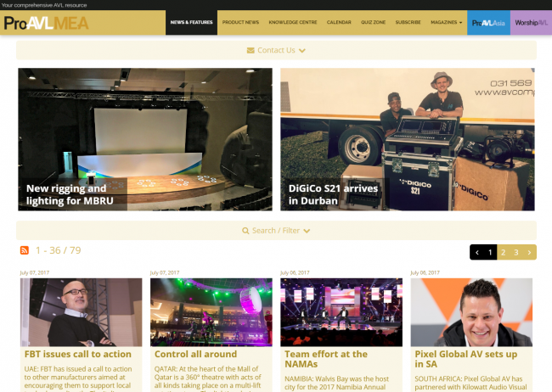Click the Search / Filter label text
The image size is (552, 392).
coord(276,231)
